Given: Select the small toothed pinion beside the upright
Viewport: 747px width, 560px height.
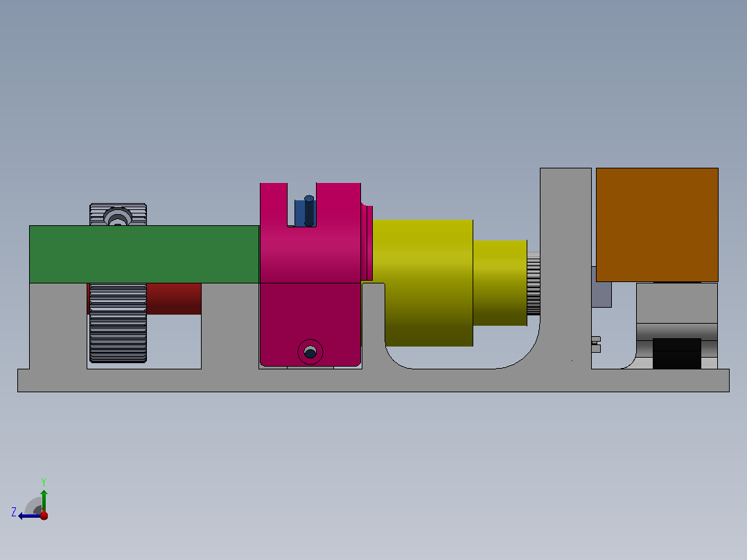Looking at the screenshot, I should click(533, 283).
